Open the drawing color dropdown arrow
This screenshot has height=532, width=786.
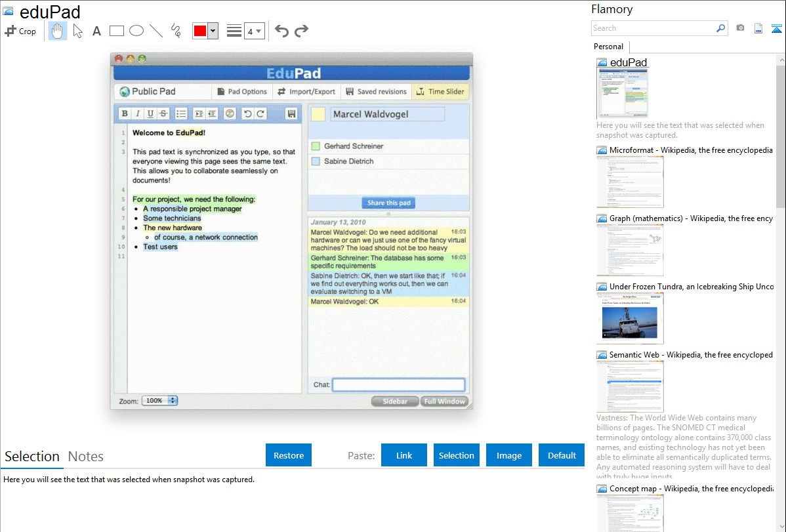[x=213, y=31]
